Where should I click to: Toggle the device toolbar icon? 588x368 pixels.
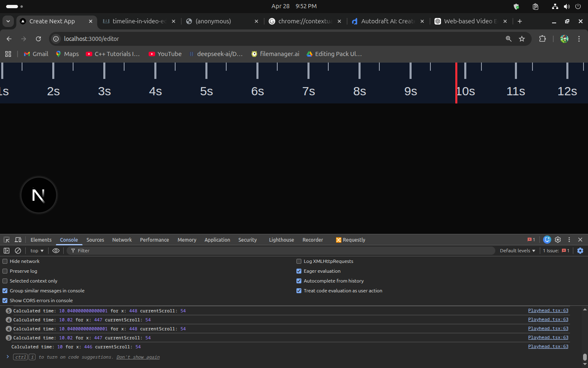[x=18, y=240]
